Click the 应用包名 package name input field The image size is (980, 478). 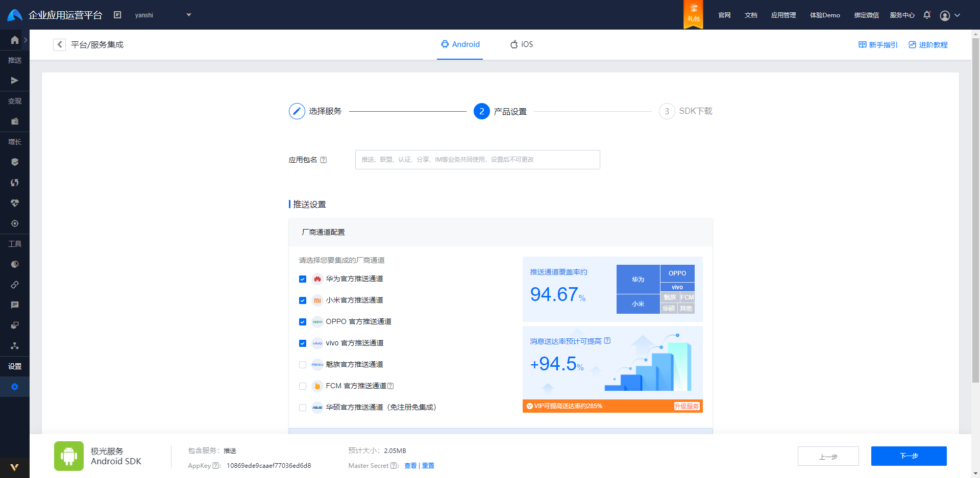[477, 159]
